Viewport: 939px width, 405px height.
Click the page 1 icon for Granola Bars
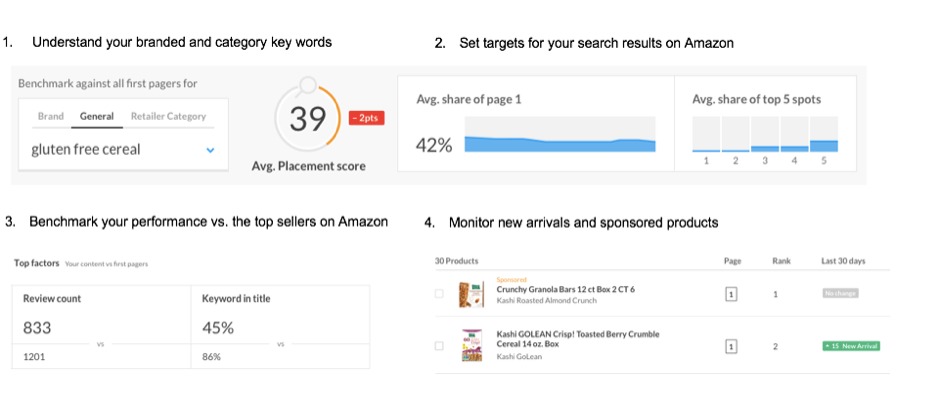[731, 294]
